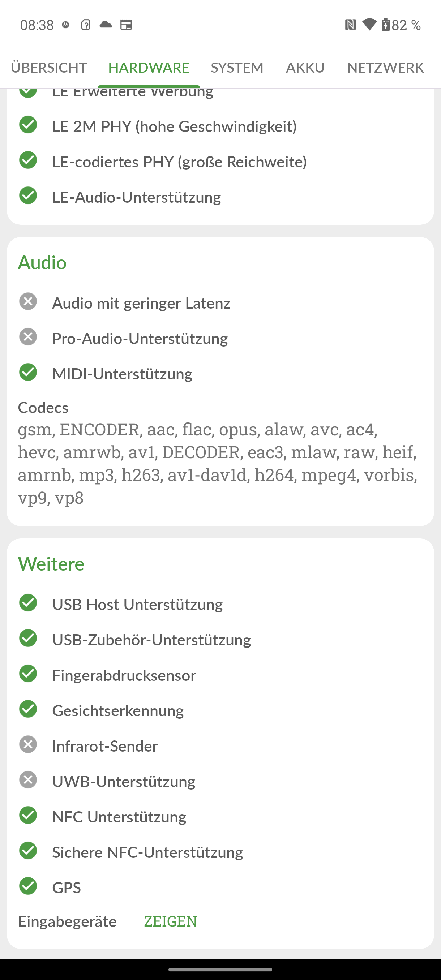
Task: Click gray X beside Pro-Audio-Unterstützung
Action: tap(28, 337)
